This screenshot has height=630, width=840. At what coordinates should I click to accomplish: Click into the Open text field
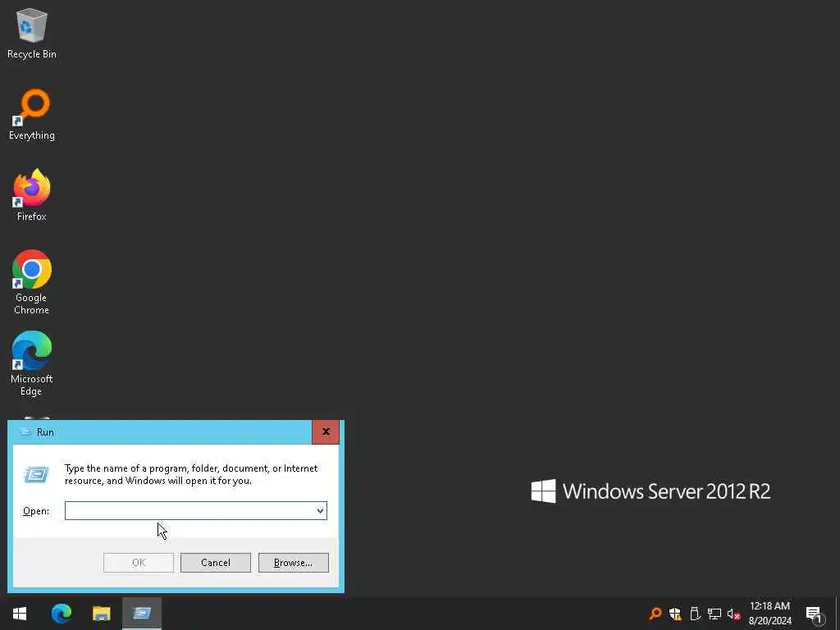(189, 510)
